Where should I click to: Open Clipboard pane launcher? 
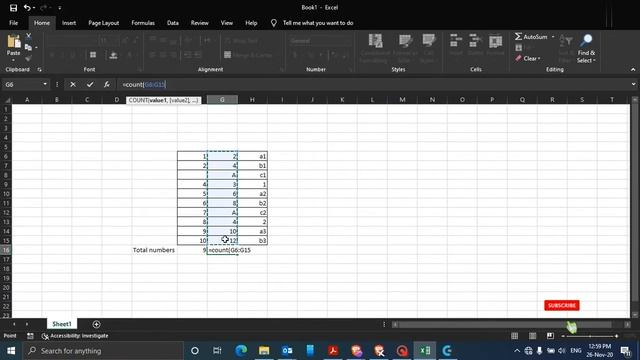tap(39, 70)
